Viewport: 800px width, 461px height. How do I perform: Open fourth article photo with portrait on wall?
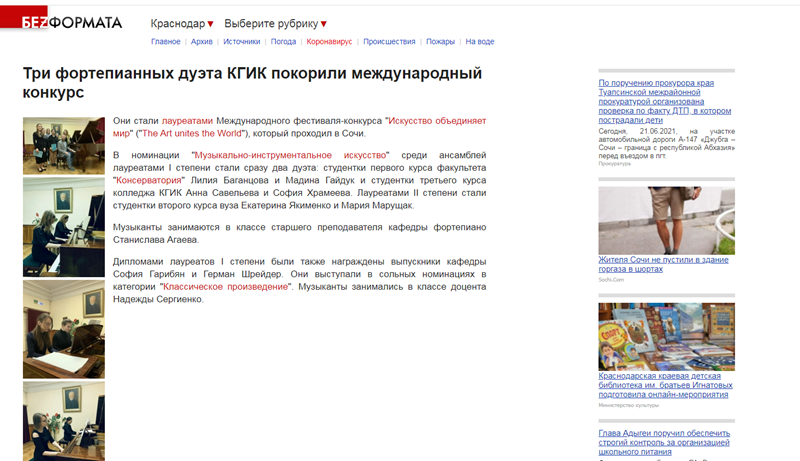(64, 421)
